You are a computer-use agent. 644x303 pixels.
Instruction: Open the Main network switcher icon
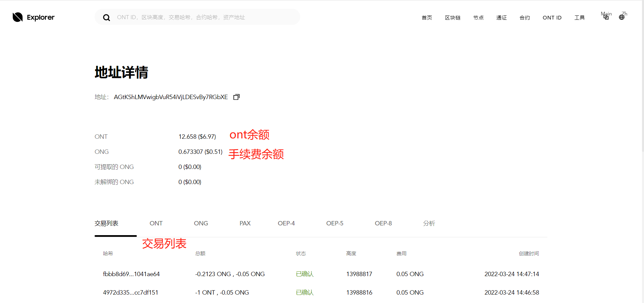606,16
